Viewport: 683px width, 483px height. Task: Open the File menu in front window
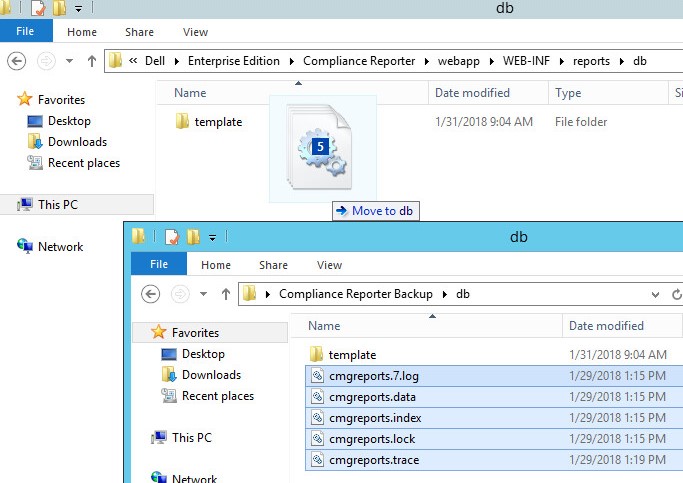click(x=158, y=265)
